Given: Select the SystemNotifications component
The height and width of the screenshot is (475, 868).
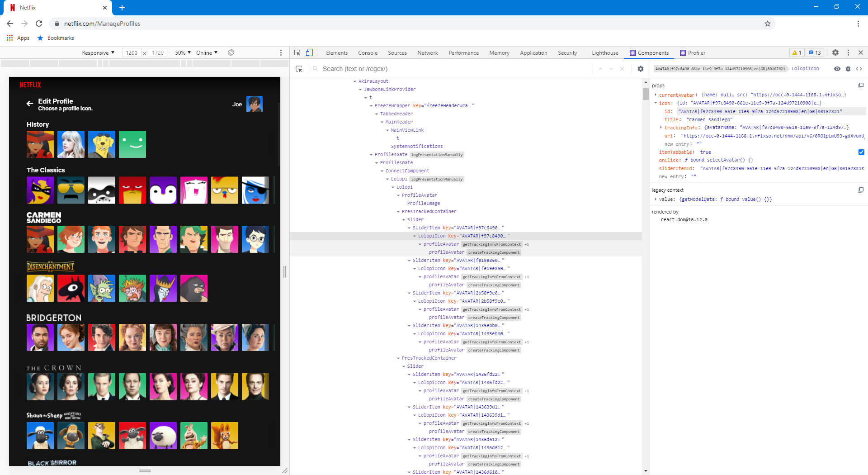Looking at the screenshot, I should (417, 147).
